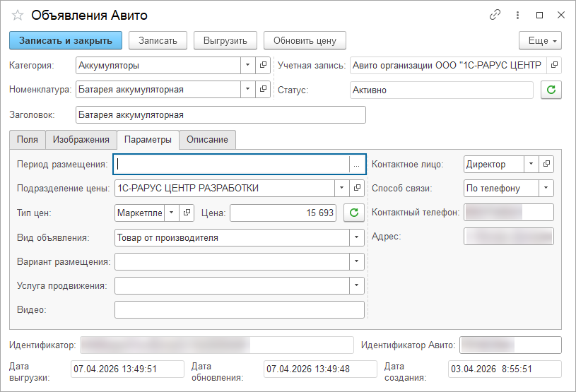Expand the Подразделение цены dropdown
Viewport: 576px width, 392px height.
point(341,188)
